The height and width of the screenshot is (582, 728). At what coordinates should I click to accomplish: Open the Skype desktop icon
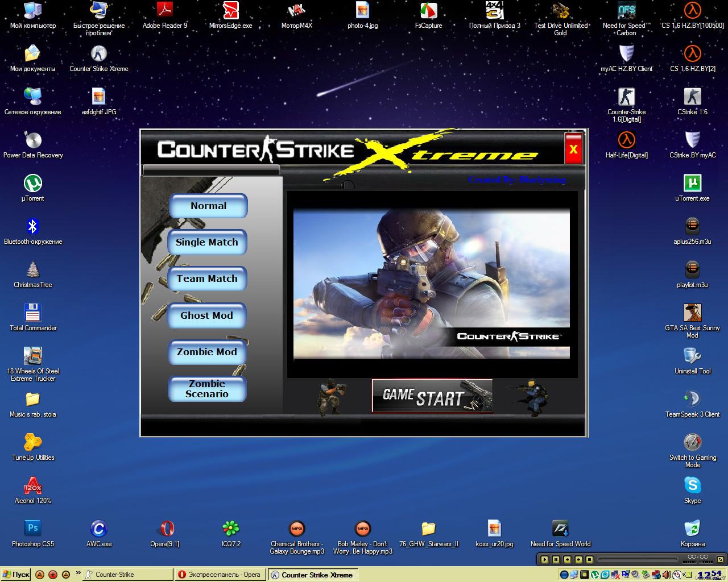pyautogui.click(x=693, y=490)
